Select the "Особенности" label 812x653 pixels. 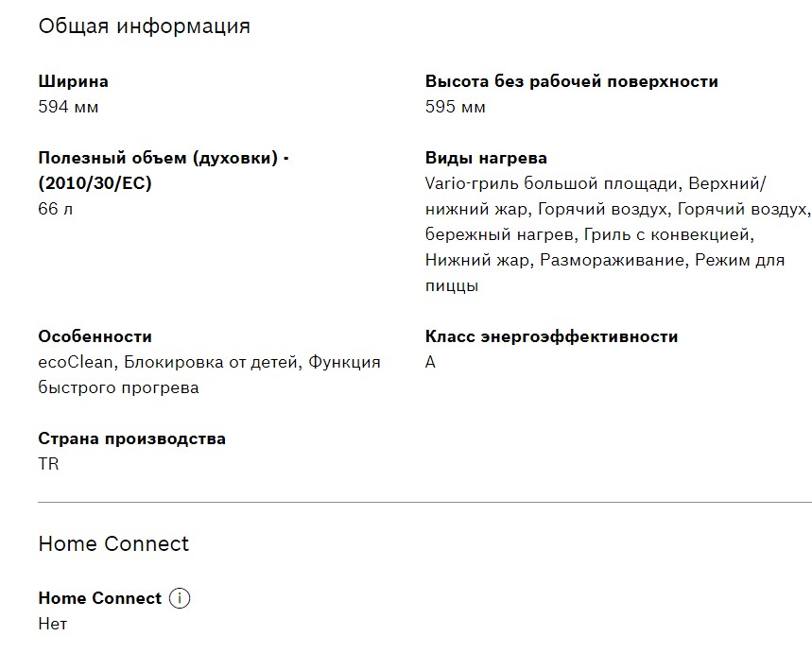[x=95, y=336]
